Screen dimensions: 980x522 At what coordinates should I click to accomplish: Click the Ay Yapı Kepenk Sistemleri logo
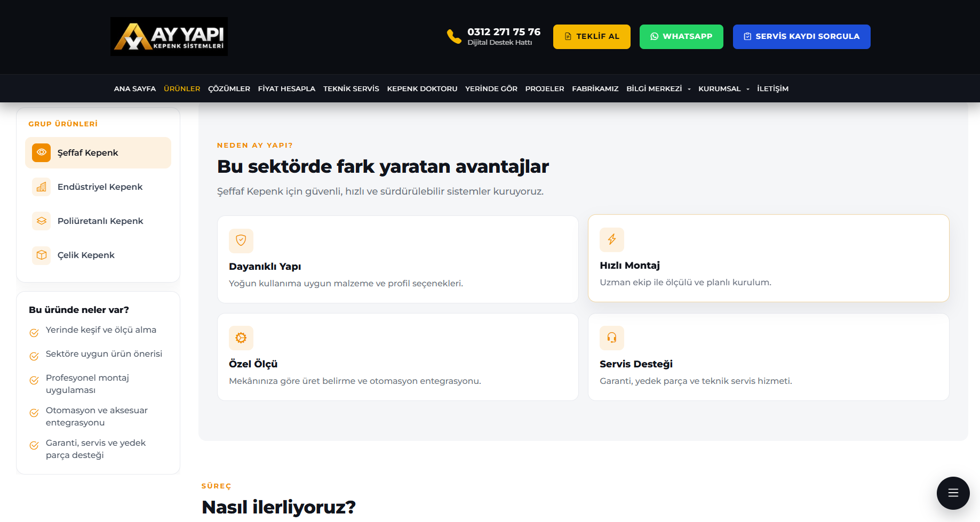[x=169, y=37]
